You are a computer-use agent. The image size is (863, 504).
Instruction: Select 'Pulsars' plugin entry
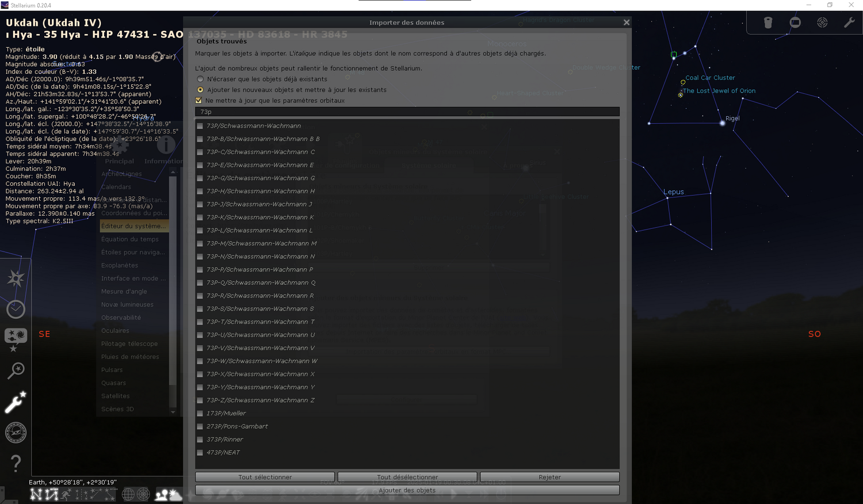(134, 370)
